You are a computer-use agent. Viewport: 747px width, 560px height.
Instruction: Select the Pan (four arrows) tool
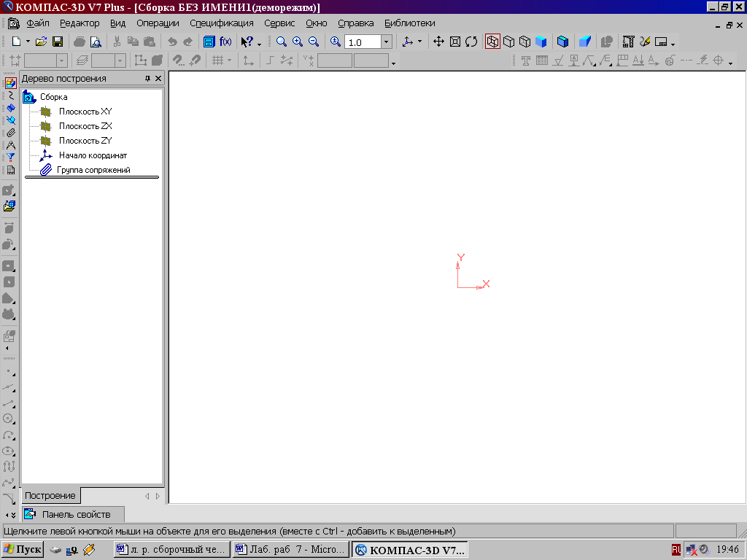[438, 42]
